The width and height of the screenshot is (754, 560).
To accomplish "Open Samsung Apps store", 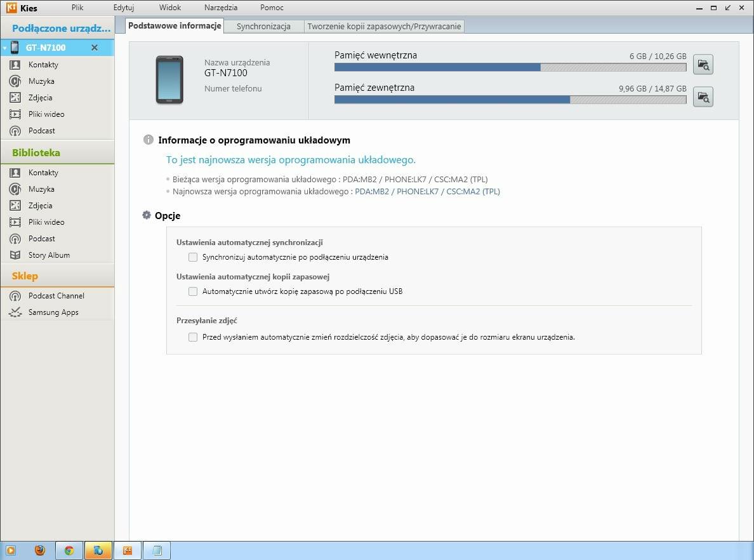I will pos(57,312).
